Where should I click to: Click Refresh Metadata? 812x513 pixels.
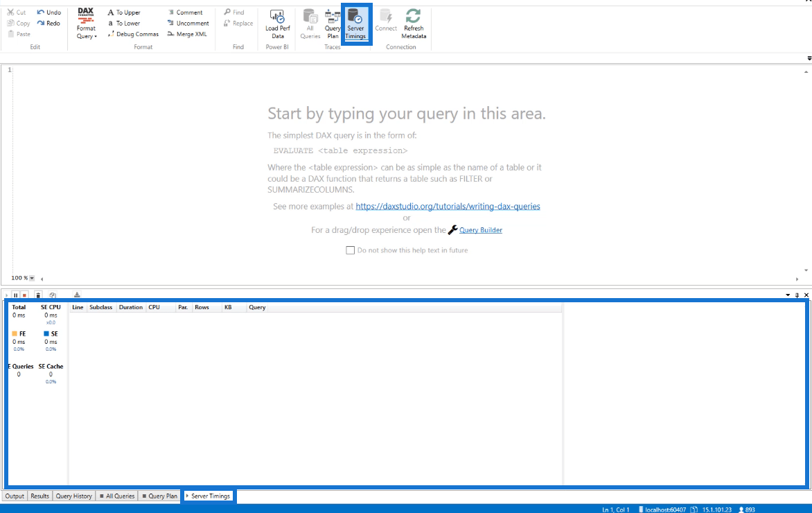click(x=413, y=24)
